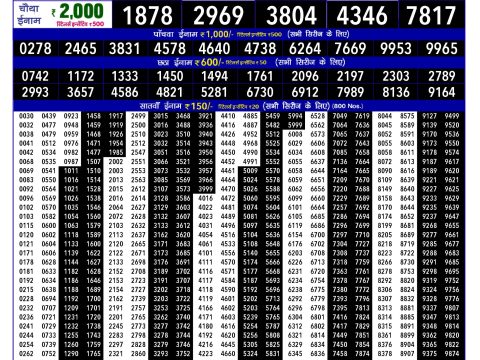This screenshot has height=360, width=480.
Task: Select sixth prize number 1172
Action: click(x=81, y=76)
